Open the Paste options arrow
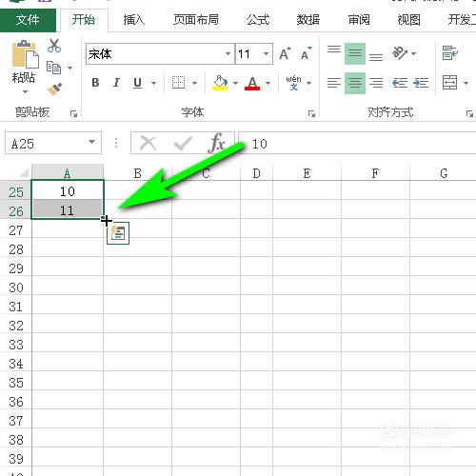476x476 pixels. [x=25, y=92]
